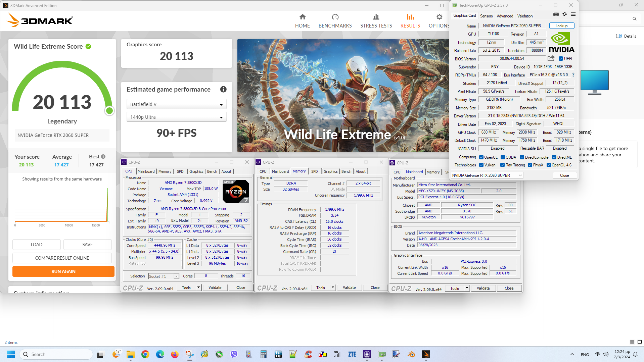Click the NVIDIA logo in GPU-Z
Viewport: 644px width, 362px height.
coord(561,42)
